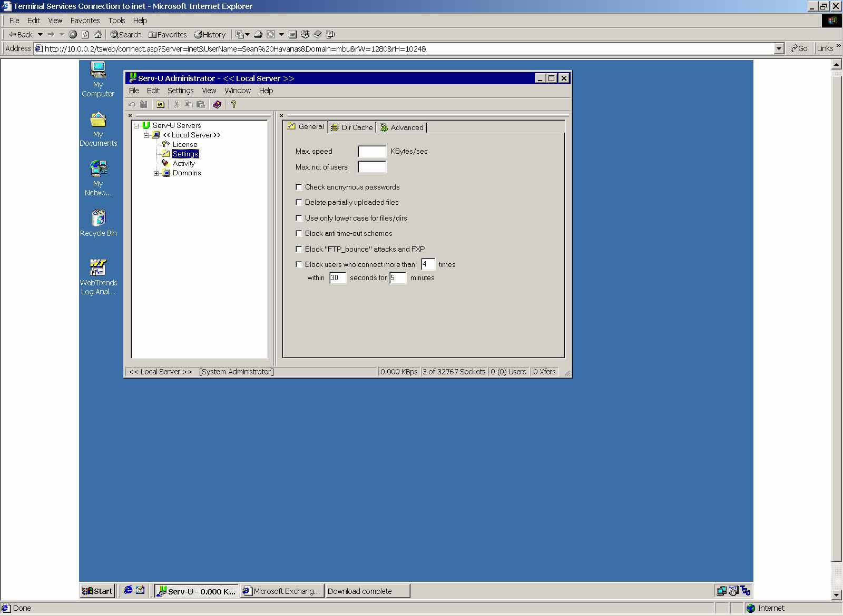Click the Print icon in the browser toolbar
This screenshot has width=843, height=616.
tap(258, 34)
